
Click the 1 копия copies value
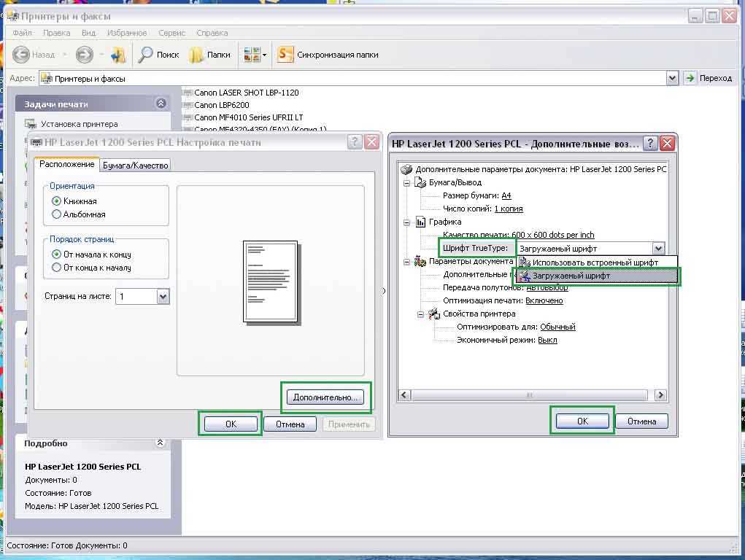point(509,209)
